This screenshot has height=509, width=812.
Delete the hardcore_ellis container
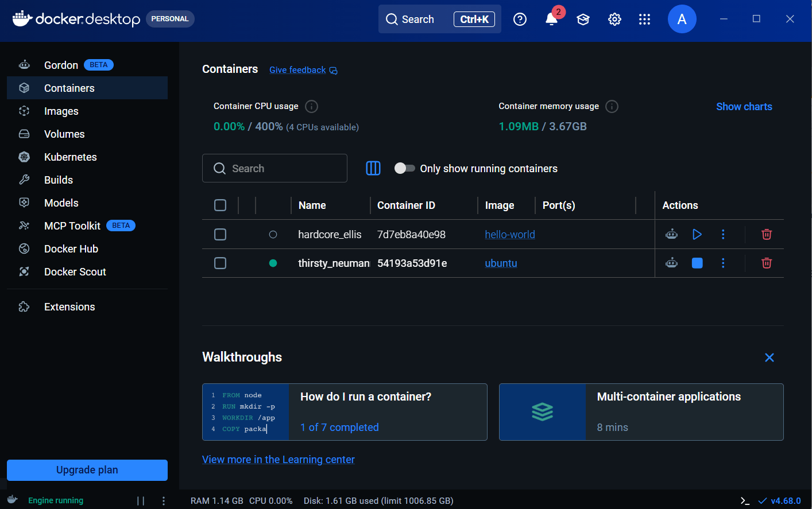coord(767,234)
